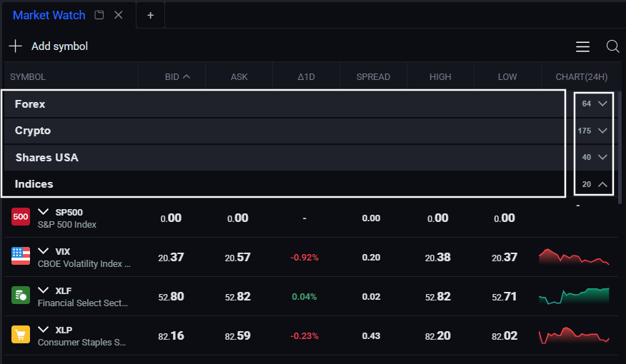Sort by SPREAD column header
Screen dimensions: 626x364
coord(373,77)
